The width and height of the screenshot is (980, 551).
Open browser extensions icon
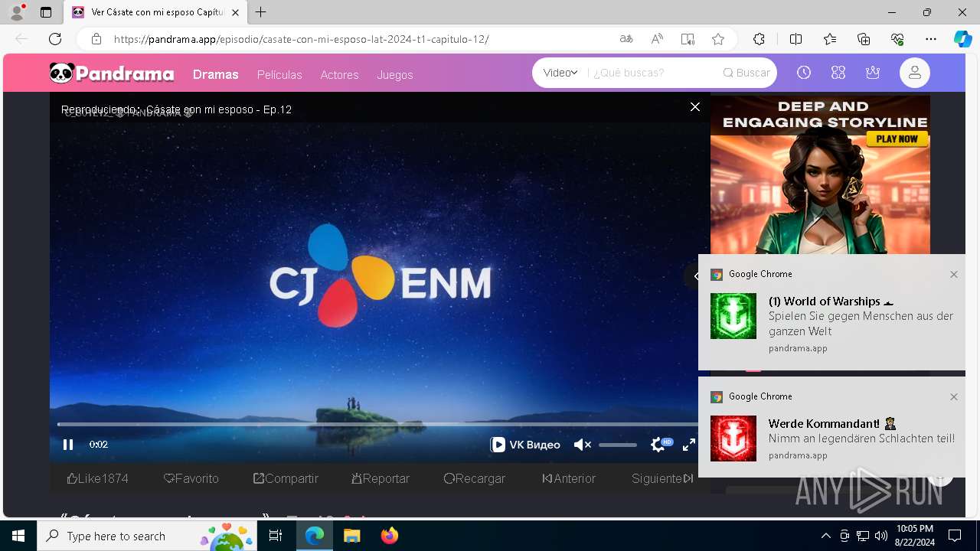tap(759, 39)
